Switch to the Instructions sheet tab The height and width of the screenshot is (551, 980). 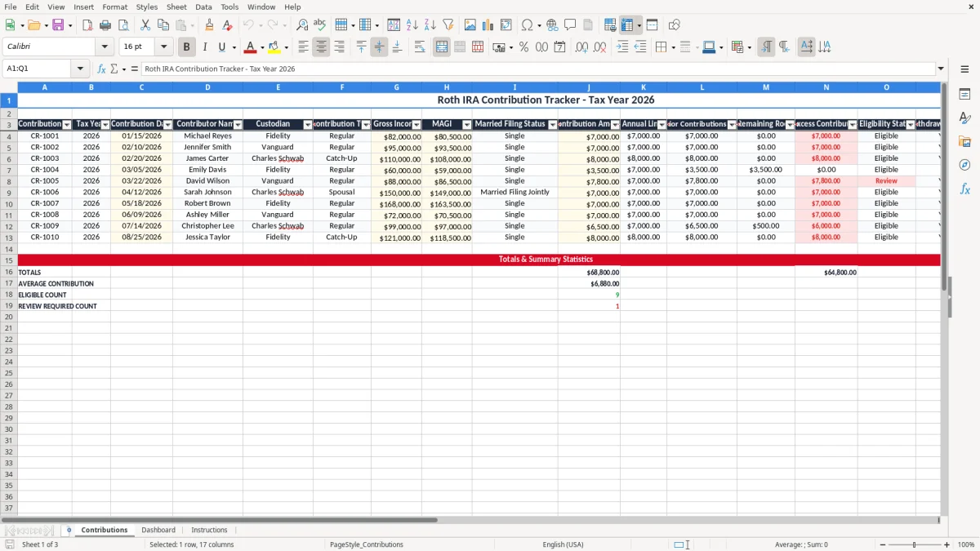[209, 530]
